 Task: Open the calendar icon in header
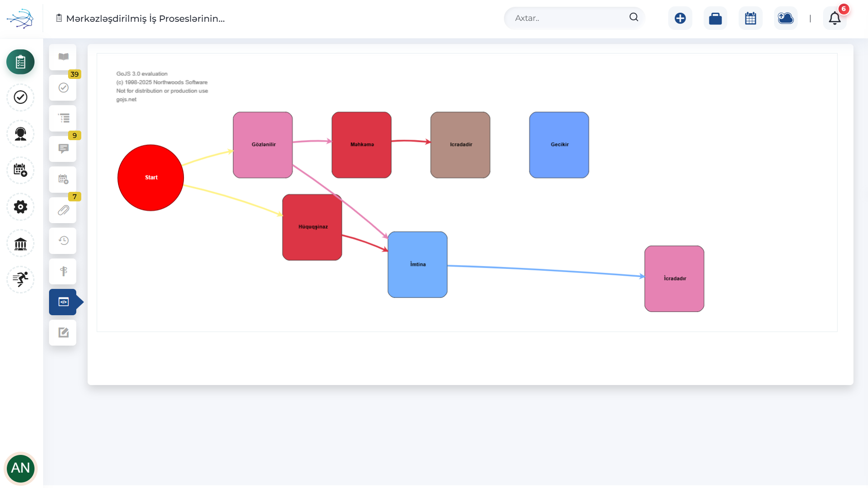coord(750,18)
